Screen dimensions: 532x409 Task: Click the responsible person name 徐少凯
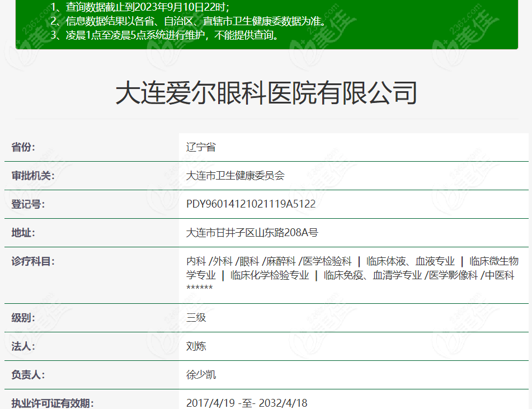(201, 375)
